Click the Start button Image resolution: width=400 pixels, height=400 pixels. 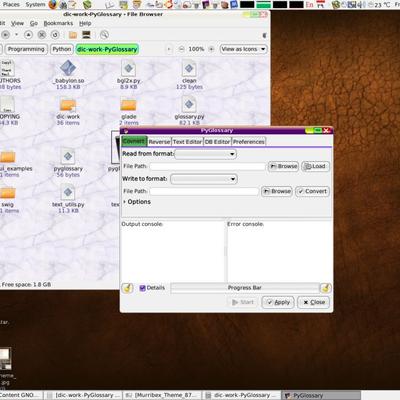click(243, 302)
